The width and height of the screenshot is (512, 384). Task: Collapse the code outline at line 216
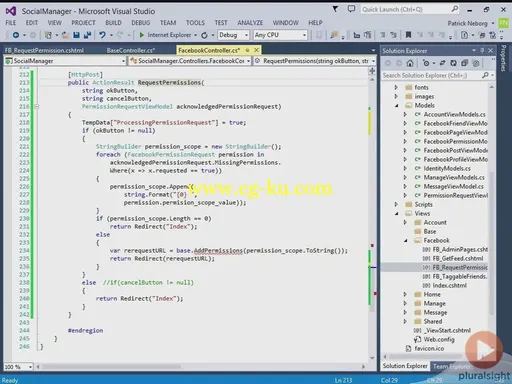tap(36, 107)
